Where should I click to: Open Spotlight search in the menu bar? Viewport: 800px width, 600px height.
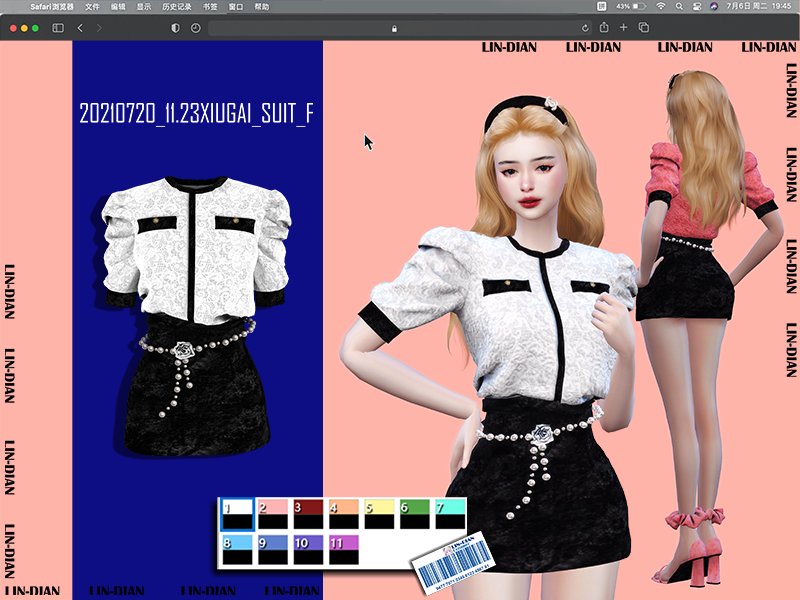[x=679, y=7]
